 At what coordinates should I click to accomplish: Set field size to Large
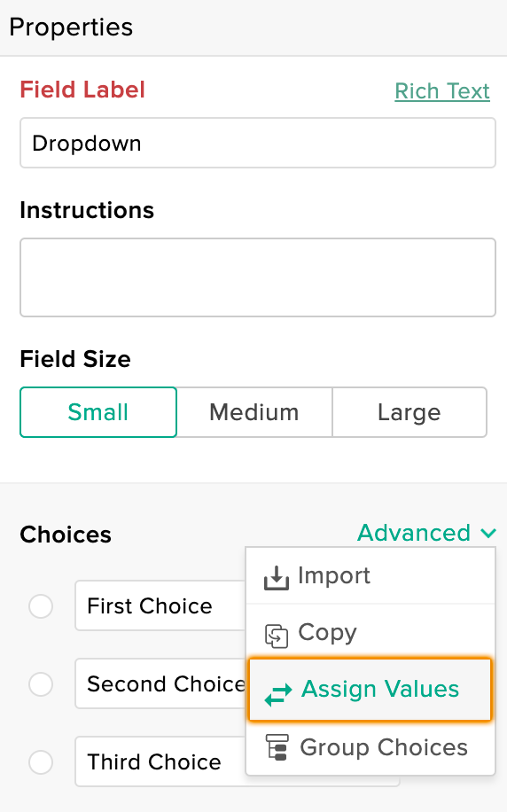tap(409, 412)
